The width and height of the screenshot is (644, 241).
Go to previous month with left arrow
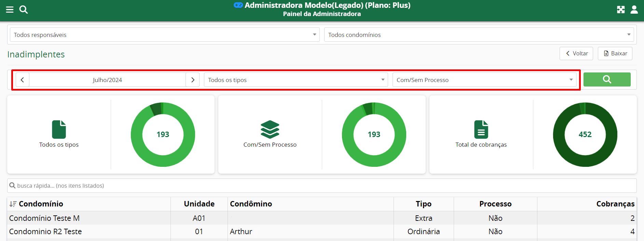click(23, 80)
